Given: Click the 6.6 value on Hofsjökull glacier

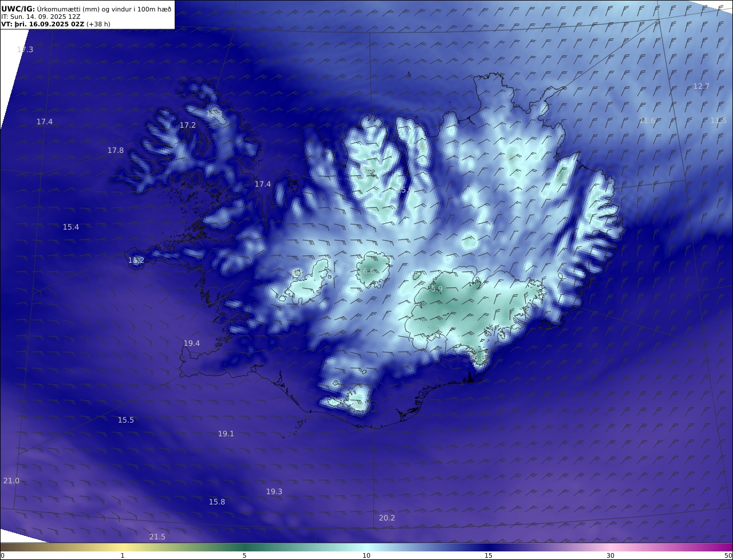Looking at the screenshot, I should tap(369, 271).
